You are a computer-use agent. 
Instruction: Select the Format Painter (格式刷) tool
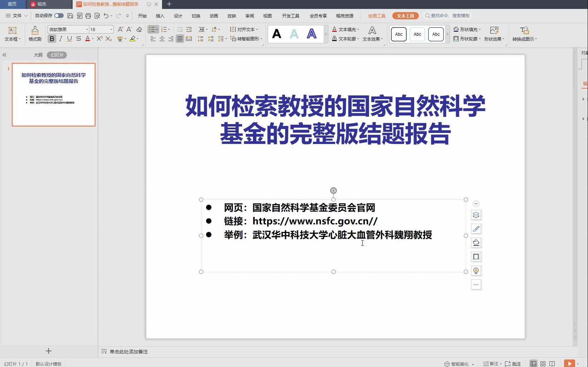(35, 34)
